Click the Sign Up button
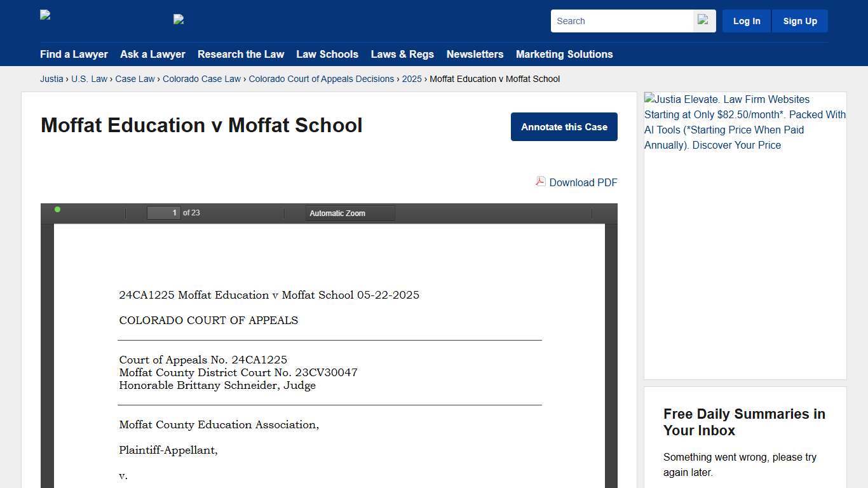 tap(799, 20)
